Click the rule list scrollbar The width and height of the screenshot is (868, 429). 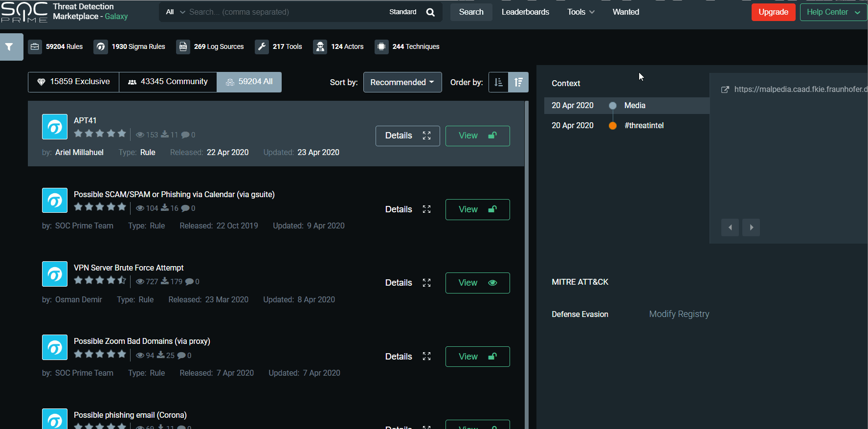click(x=527, y=265)
